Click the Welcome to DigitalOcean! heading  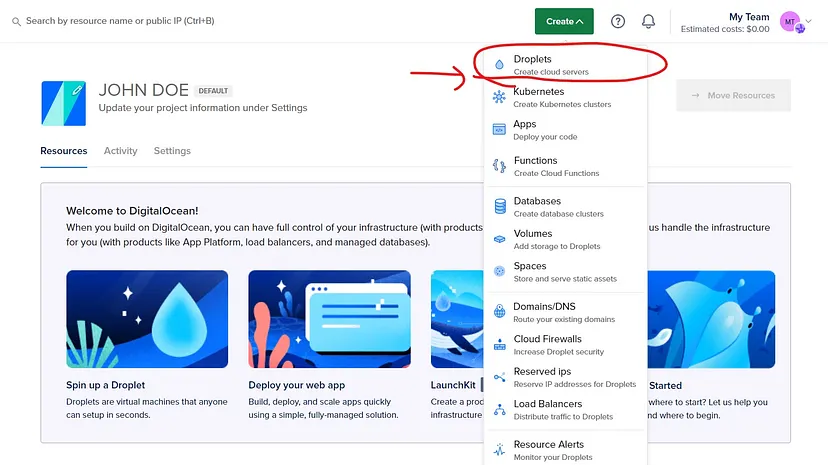132,211
